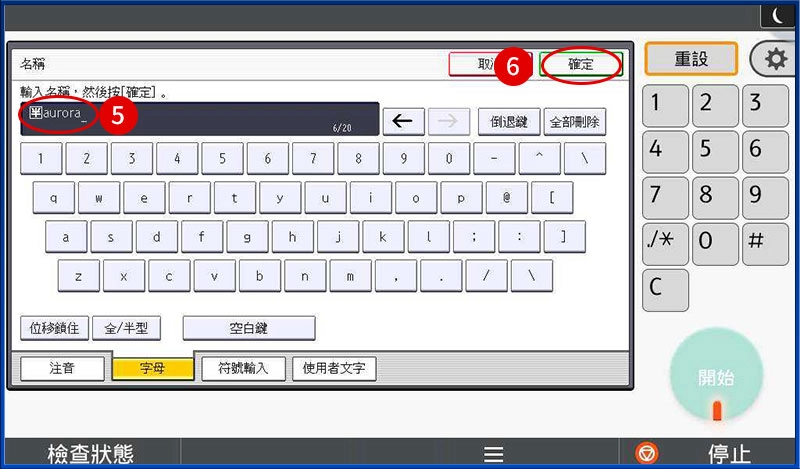This screenshot has width=800, height=469.
Task: Tap the right bracket ] key
Action: [564, 237]
